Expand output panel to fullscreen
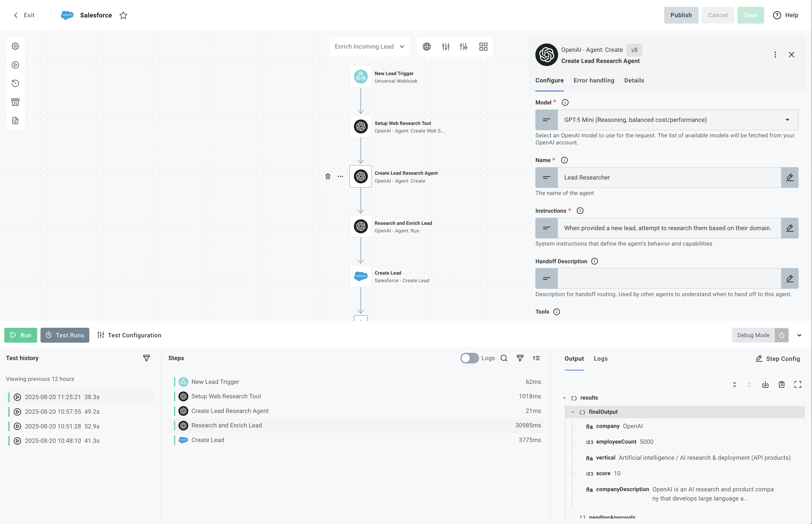 point(798,384)
